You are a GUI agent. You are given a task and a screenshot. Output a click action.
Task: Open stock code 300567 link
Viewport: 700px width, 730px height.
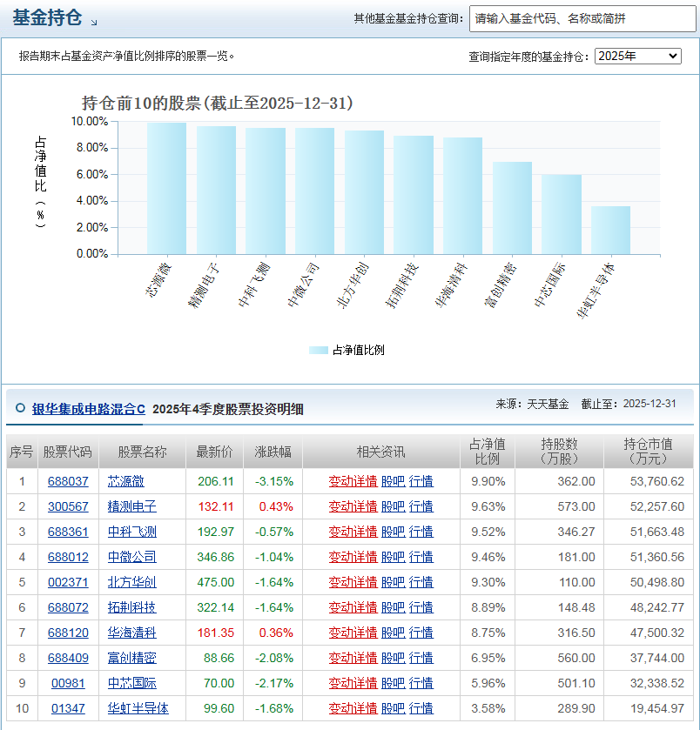(x=68, y=506)
